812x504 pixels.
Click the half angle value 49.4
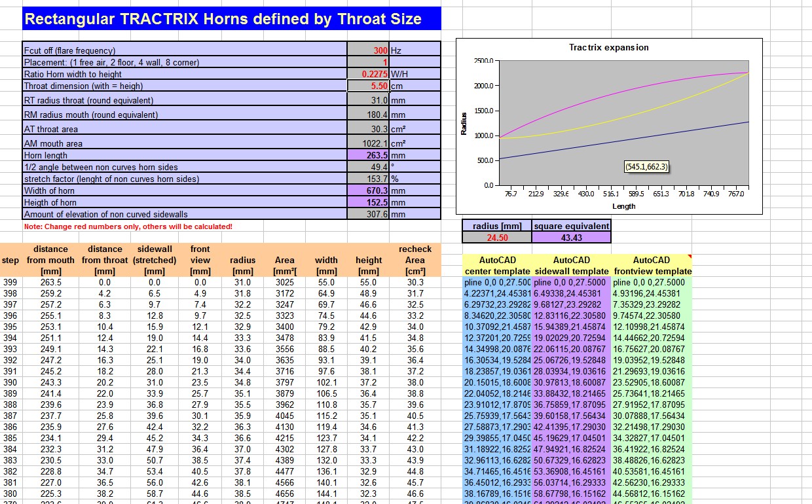[368, 167]
